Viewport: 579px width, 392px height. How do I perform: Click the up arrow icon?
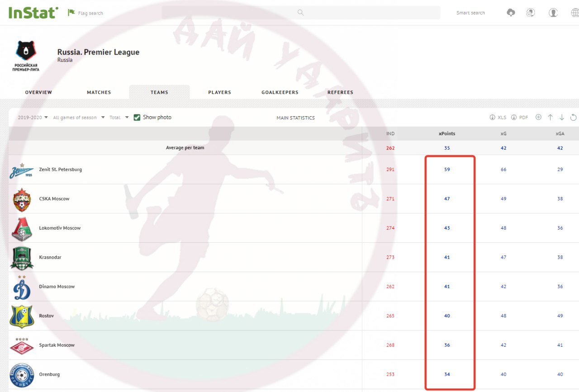[550, 117]
